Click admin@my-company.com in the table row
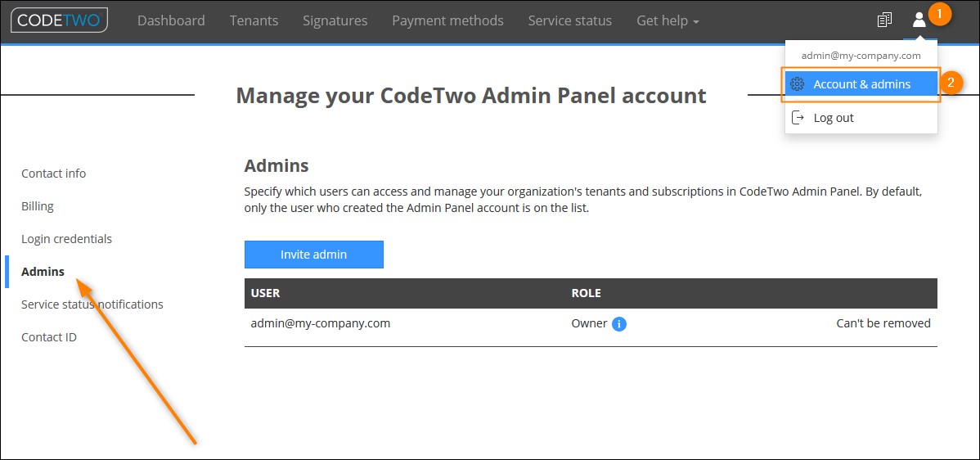980x460 pixels. pos(321,324)
